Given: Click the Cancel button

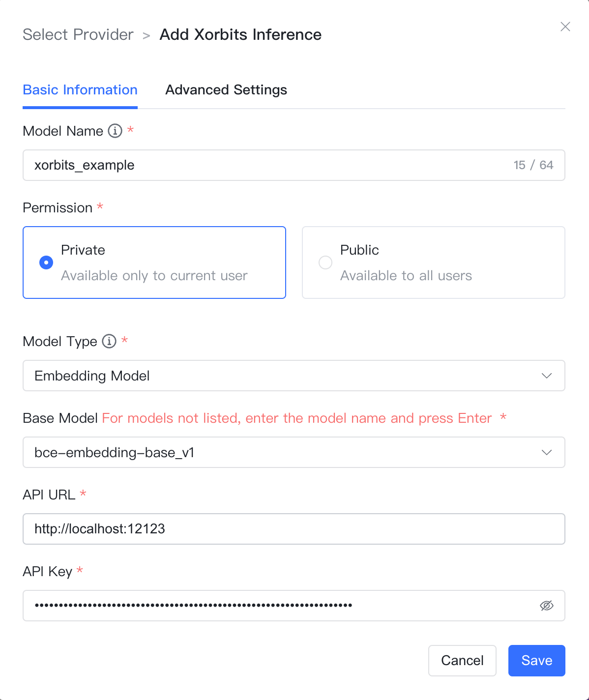Looking at the screenshot, I should [x=462, y=661].
